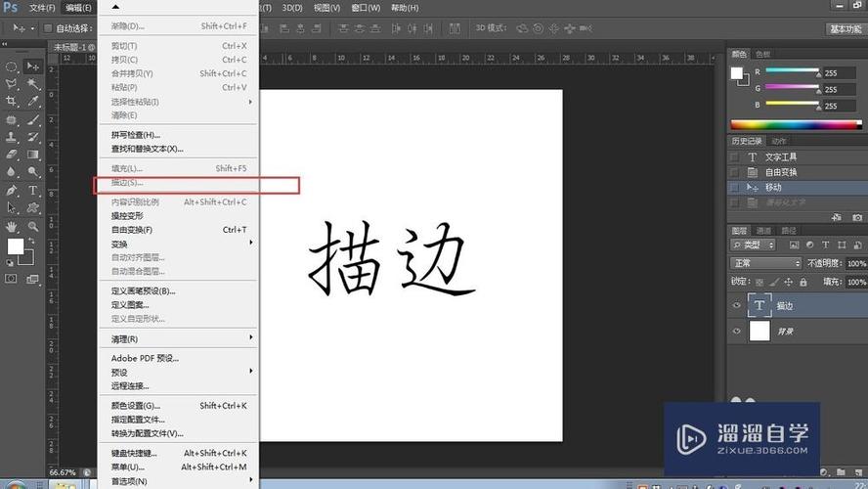Select the Healing Brush tool
The width and height of the screenshot is (868, 489).
[11, 119]
